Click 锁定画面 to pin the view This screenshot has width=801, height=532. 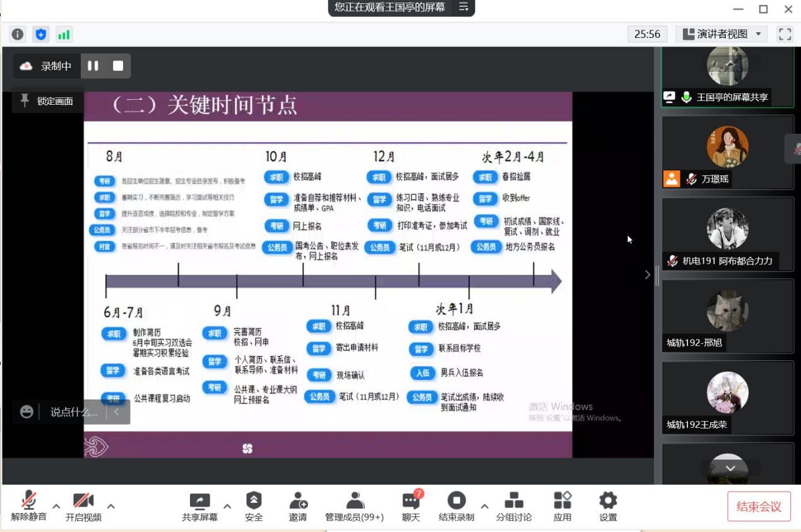pos(47,101)
